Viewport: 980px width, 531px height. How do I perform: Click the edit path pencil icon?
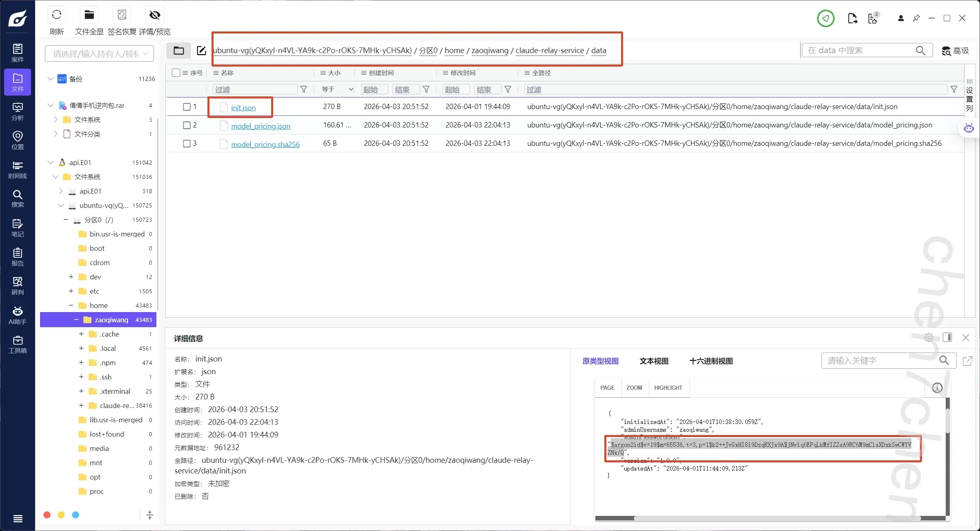[201, 51]
